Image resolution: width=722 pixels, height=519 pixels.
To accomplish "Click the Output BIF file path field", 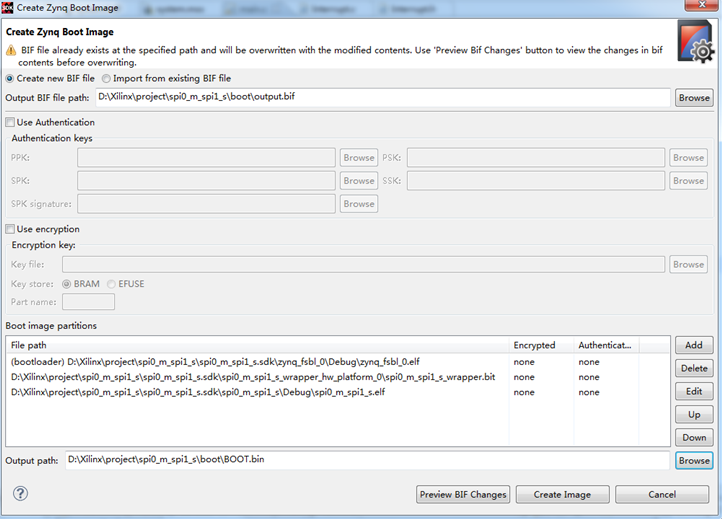I will tap(383, 97).
